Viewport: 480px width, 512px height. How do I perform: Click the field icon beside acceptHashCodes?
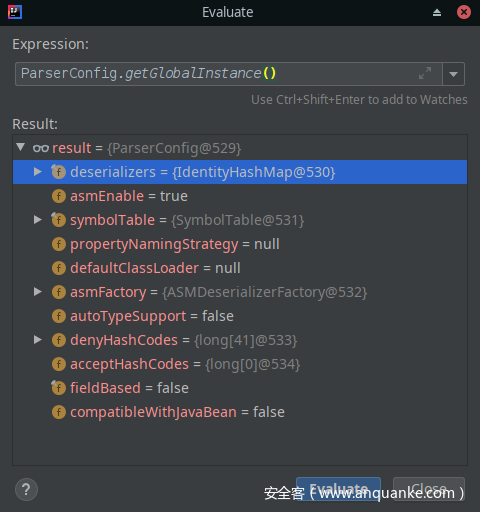(x=59, y=364)
